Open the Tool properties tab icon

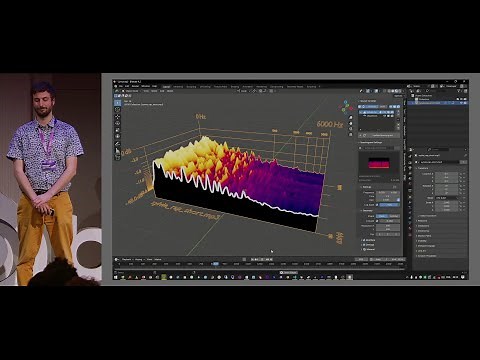click(410, 156)
